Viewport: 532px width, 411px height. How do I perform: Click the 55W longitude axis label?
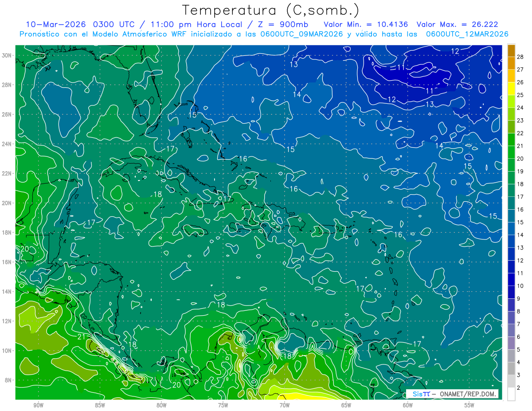[x=469, y=405]
